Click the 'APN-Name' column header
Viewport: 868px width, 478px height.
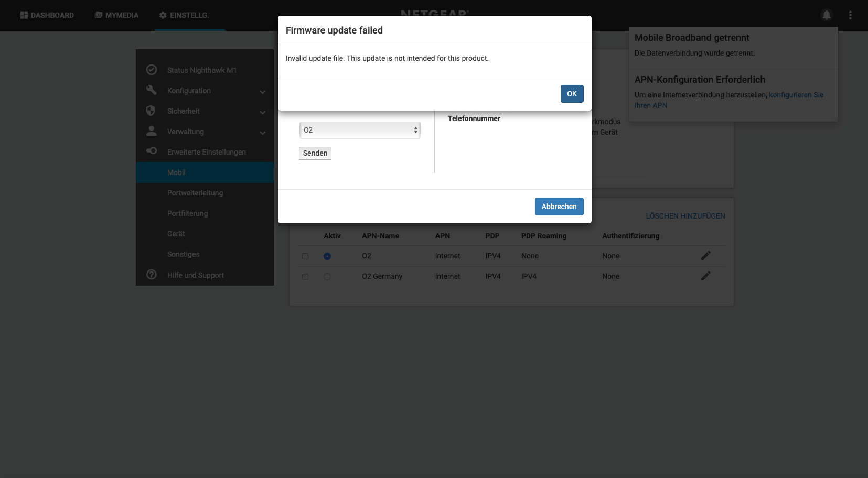click(x=381, y=236)
